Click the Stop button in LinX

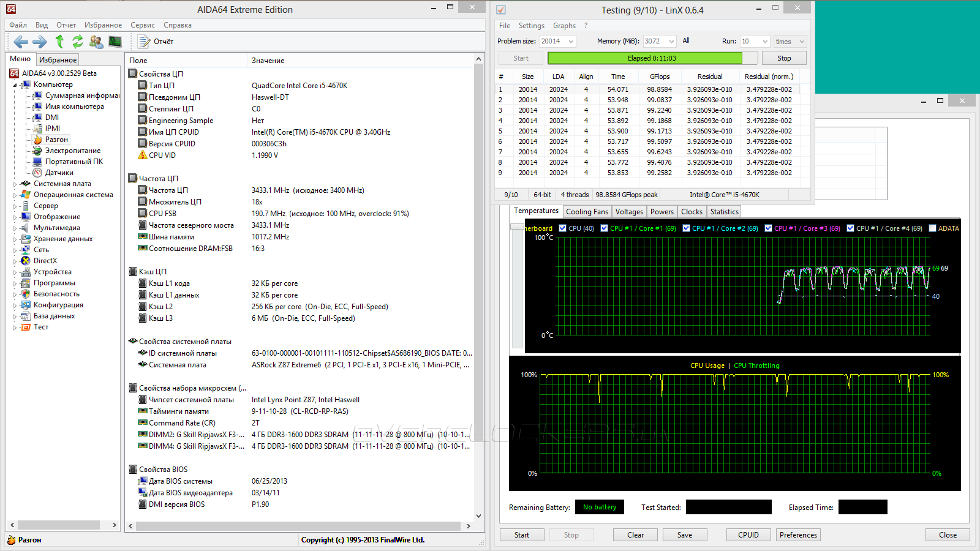click(x=783, y=58)
